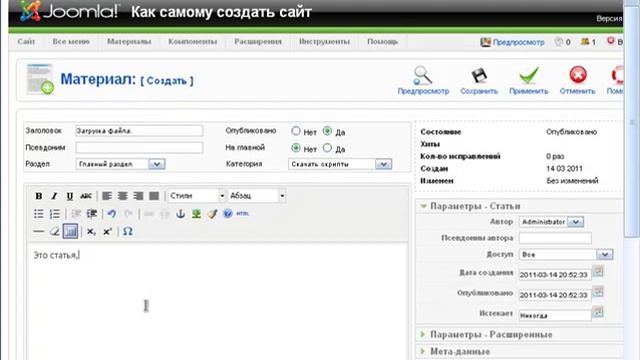The height and width of the screenshot is (360, 640).
Task: Clean up messy code with the broom icon
Action: [x=212, y=214]
